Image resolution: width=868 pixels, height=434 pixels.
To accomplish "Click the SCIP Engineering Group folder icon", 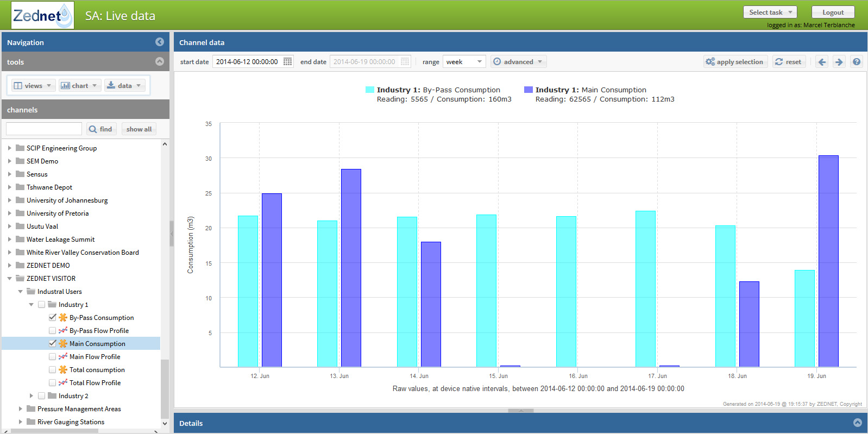I will point(20,148).
